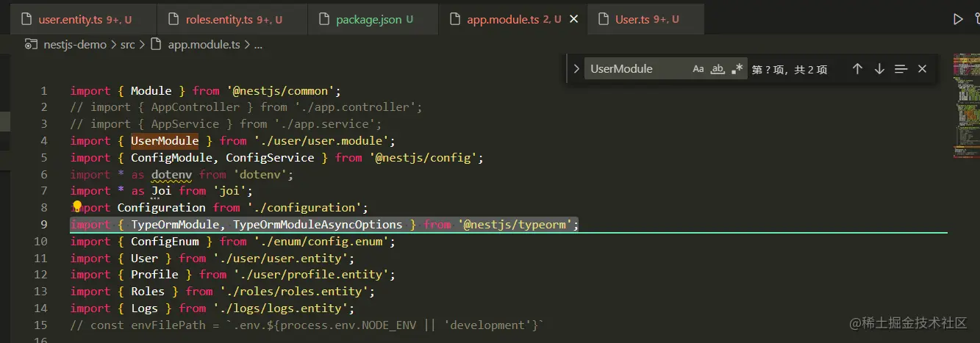Screen dimensions: 980x343
Task: Click line number 9 in gutter
Action: pyautogui.click(x=44, y=224)
